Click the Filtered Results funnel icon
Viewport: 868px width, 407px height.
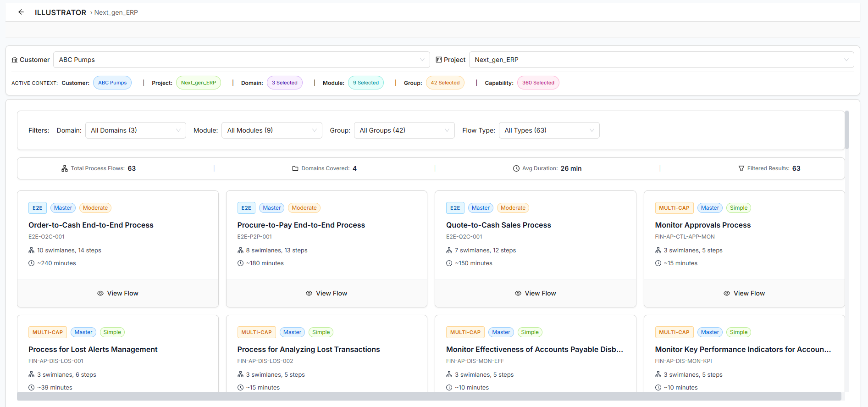(741, 169)
